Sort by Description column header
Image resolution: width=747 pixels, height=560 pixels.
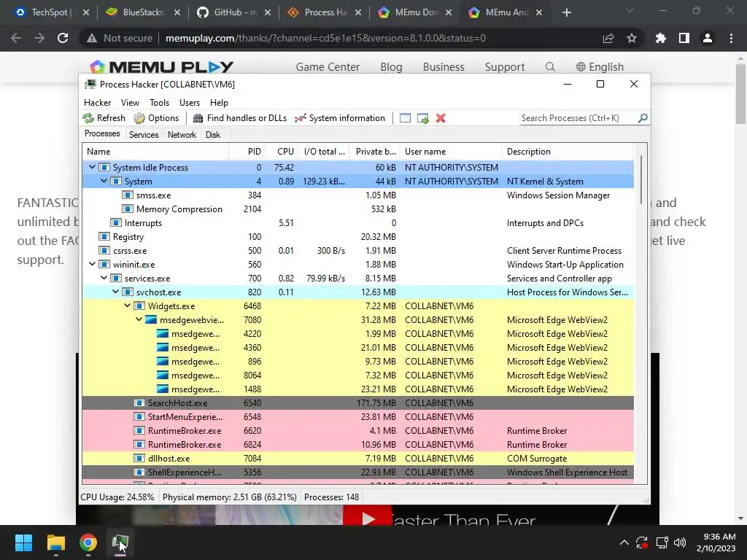coord(568,152)
